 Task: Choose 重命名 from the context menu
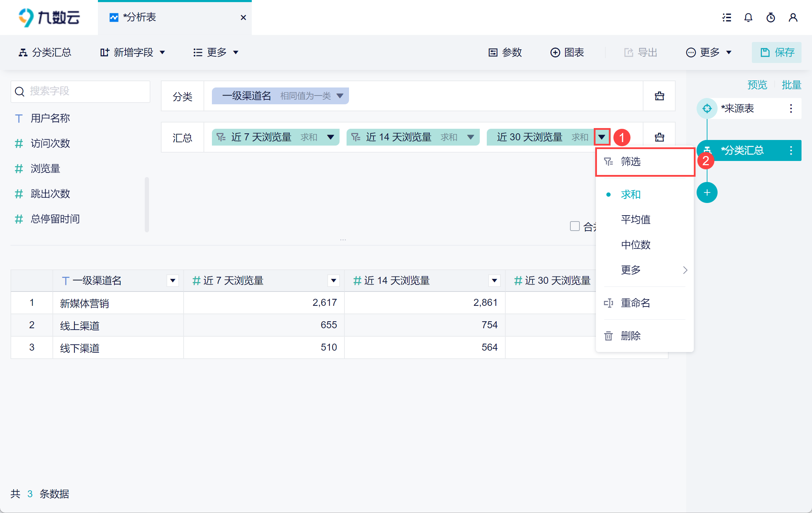point(635,303)
